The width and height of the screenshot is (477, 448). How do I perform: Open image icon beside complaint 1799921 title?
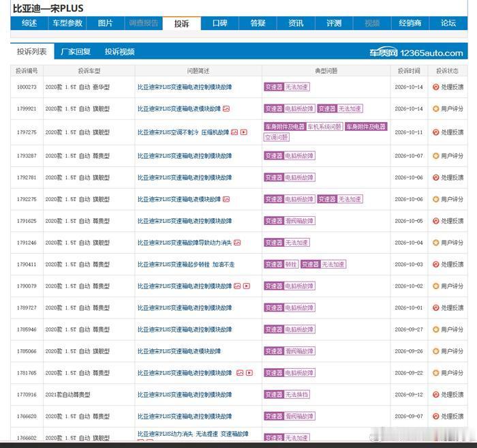coord(226,108)
